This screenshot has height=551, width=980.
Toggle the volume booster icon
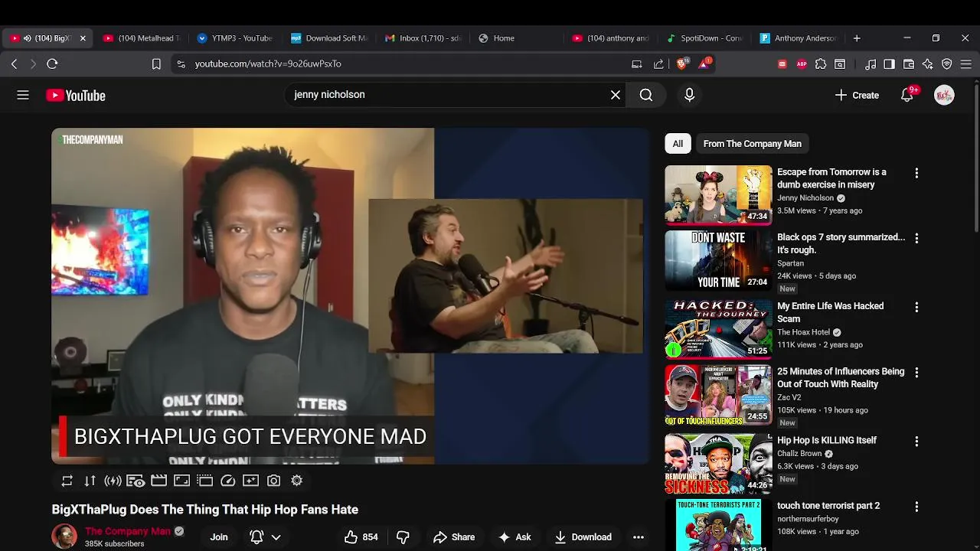pos(113,481)
